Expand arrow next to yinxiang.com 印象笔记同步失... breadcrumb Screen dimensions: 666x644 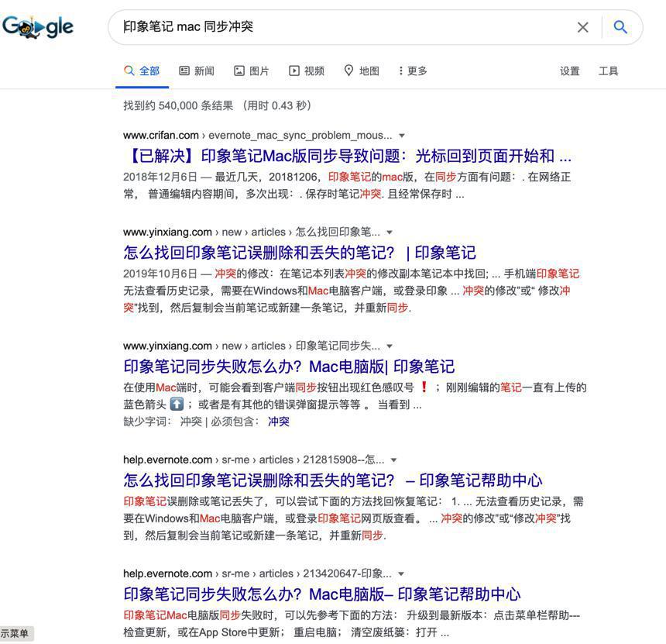click(389, 346)
